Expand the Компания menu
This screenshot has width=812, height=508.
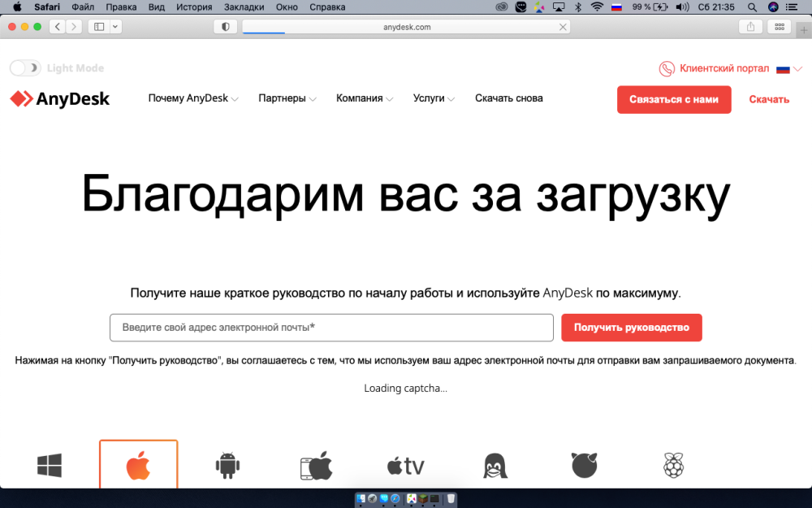(364, 98)
